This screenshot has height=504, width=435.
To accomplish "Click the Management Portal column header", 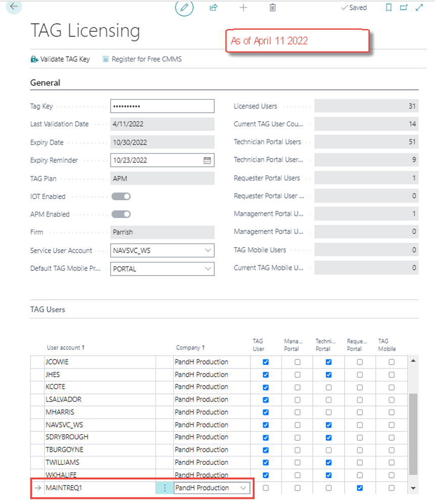I will (x=293, y=345).
